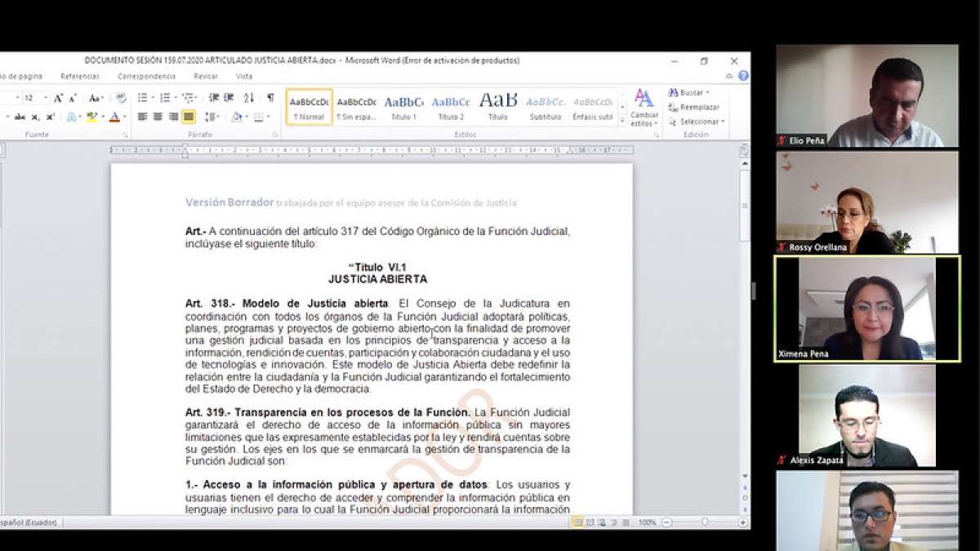Open the bullets dropdown arrow

pos(154,98)
